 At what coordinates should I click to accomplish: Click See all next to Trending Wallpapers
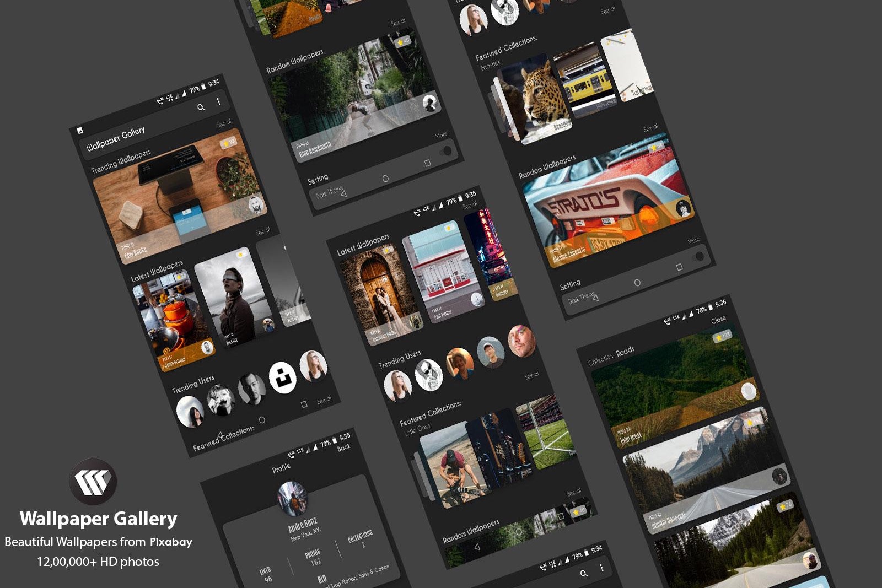[224, 123]
